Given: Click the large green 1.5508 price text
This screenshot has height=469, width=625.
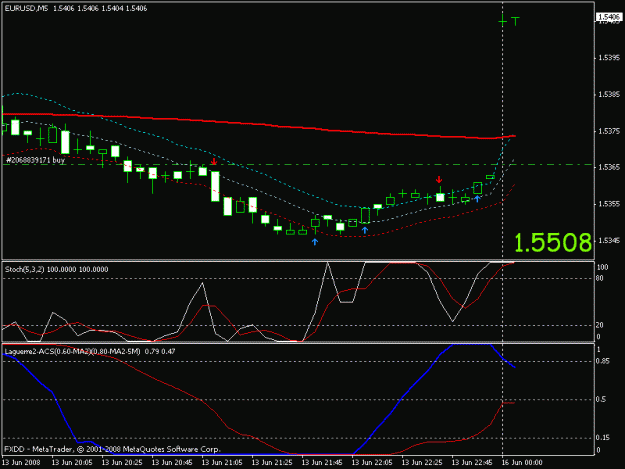Looking at the screenshot, I should 553,243.
